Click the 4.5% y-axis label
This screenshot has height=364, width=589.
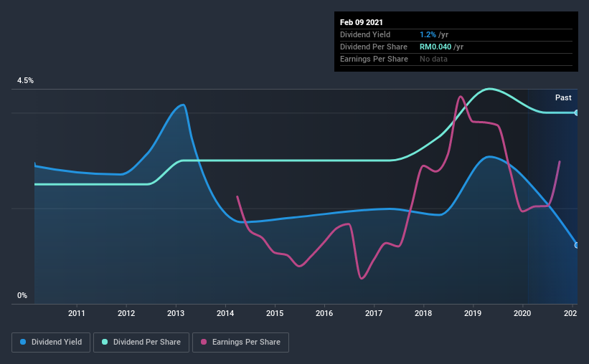coord(25,81)
